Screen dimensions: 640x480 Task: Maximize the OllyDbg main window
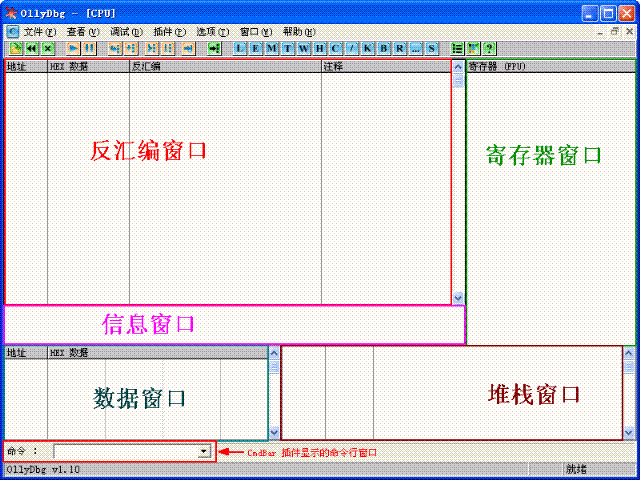[608, 14]
